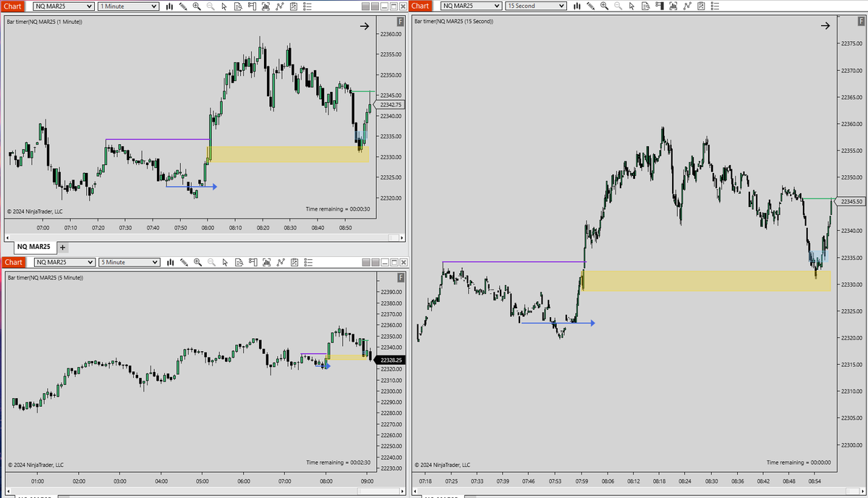Click the plus button to add a new tab

tap(62, 247)
